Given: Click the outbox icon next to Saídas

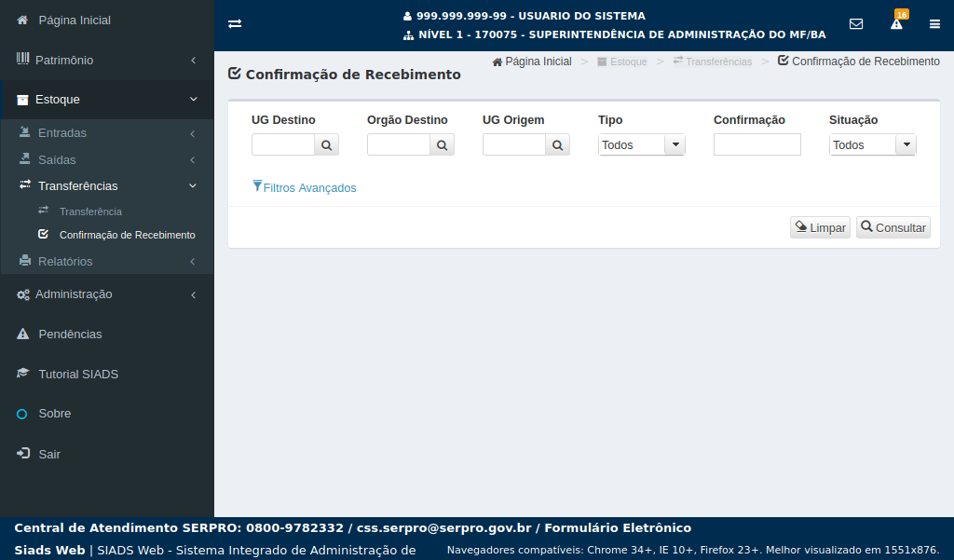Looking at the screenshot, I should tap(25, 158).
